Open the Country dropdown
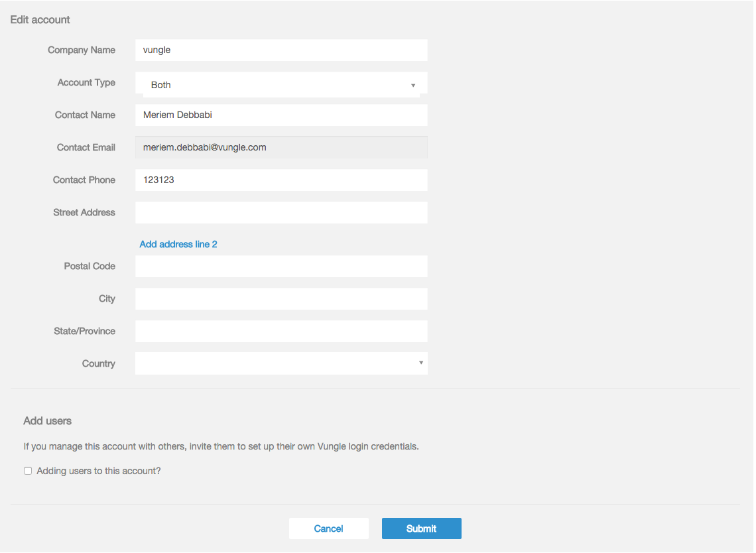Image resolution: width=756 pixels, height=553 pixels. [x=281, y=363]
